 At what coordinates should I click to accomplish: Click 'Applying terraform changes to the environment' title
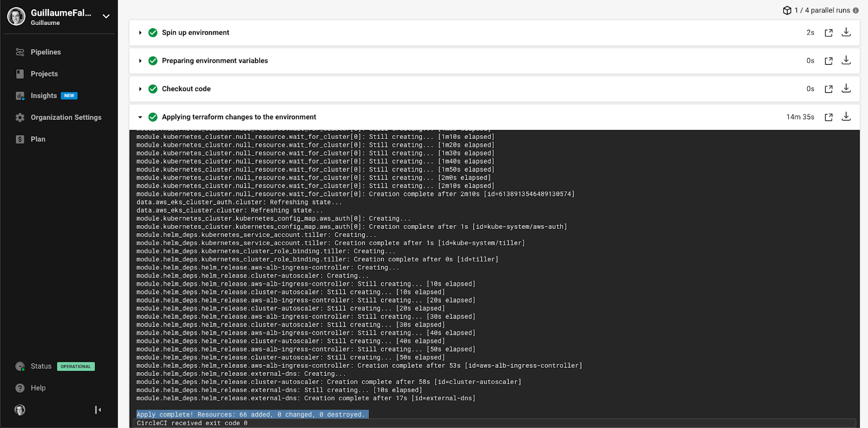(x=239, y=117)
